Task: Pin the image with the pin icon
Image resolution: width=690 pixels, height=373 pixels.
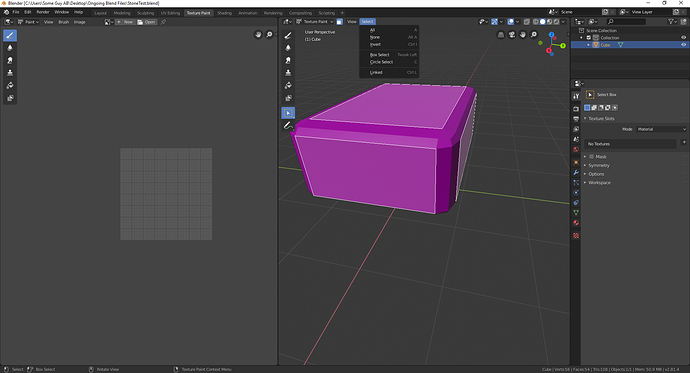Action: tap(163, 22)
